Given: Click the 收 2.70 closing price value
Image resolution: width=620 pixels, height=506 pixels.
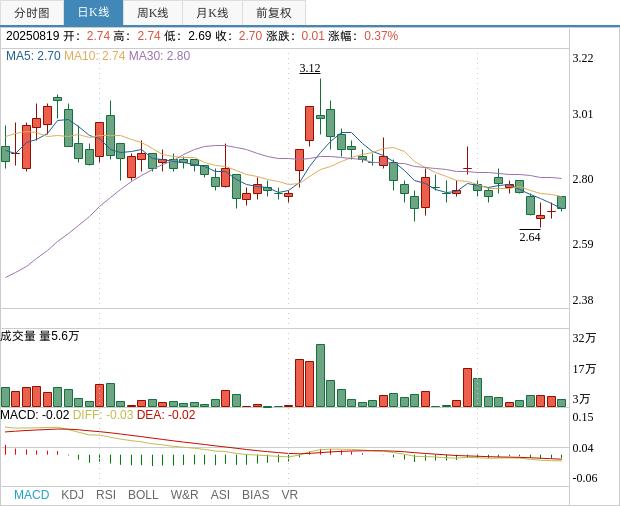Looking at the screenshot, I should [250, 36].
